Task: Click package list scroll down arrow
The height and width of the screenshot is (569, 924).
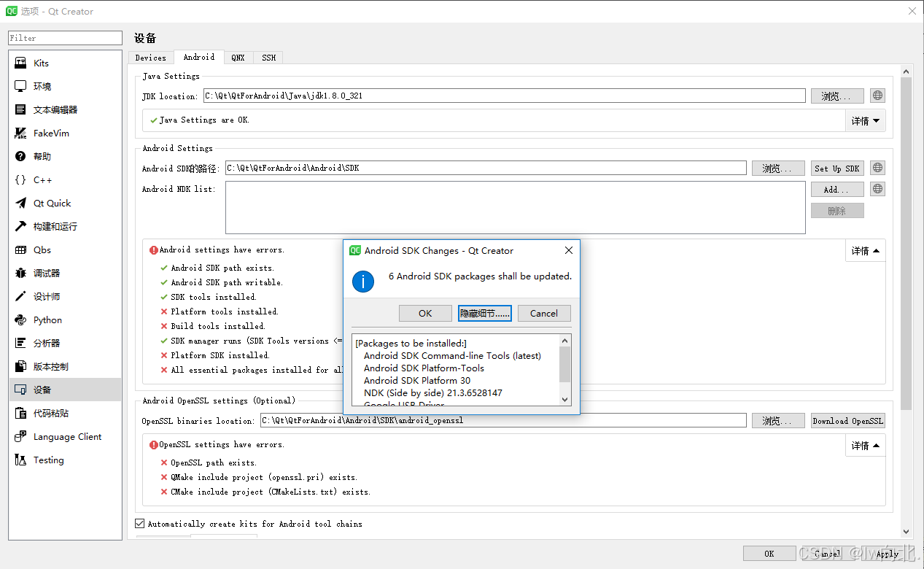Action: coord(564,399)
